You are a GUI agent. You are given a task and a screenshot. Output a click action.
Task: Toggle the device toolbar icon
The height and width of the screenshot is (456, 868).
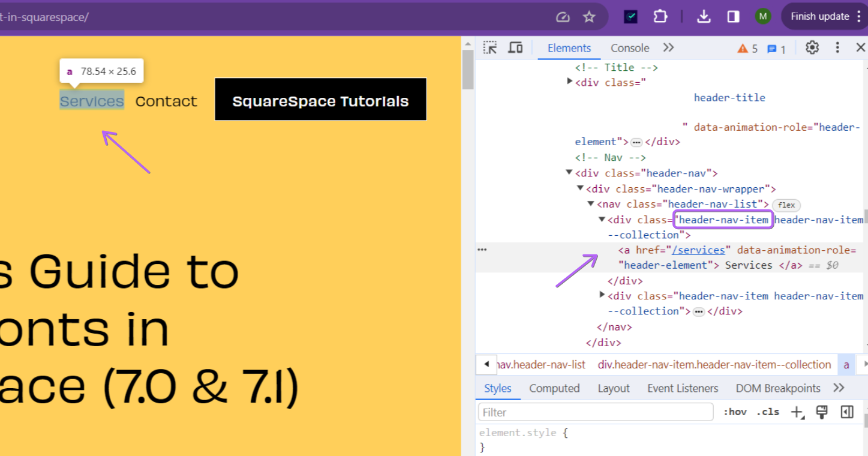[x=515, y=48]
